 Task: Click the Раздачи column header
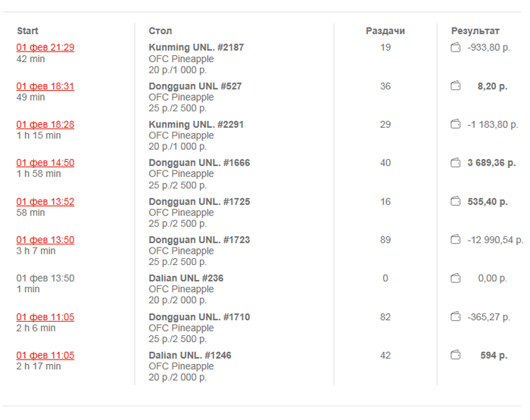[385, 31]
